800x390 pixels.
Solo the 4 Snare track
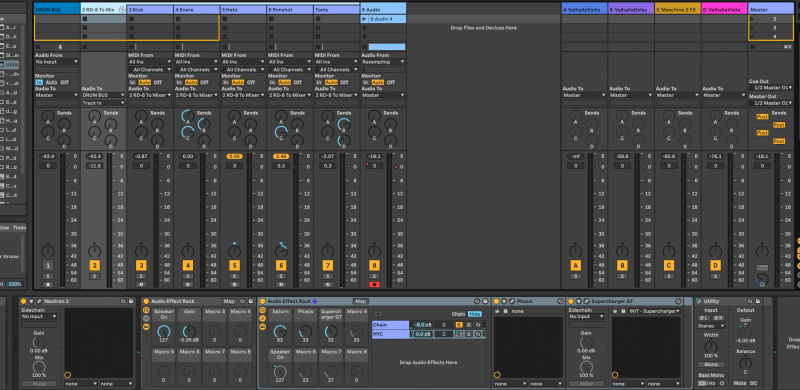click(188, 276)
